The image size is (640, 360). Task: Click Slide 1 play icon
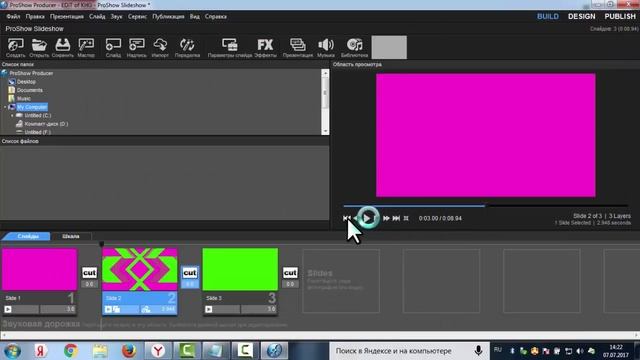click(x=8, y=309)
